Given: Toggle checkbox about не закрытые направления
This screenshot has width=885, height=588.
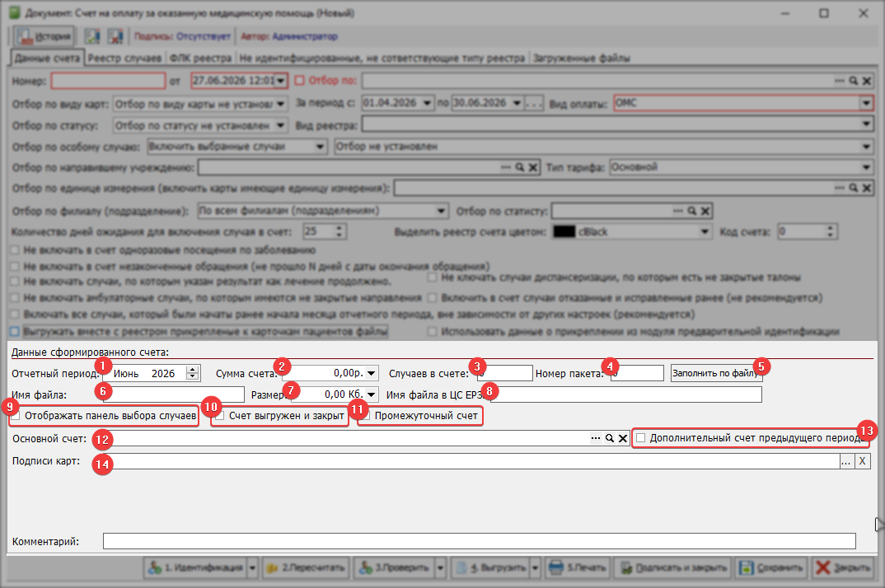Looking at the screenshot, I should 15,297.
